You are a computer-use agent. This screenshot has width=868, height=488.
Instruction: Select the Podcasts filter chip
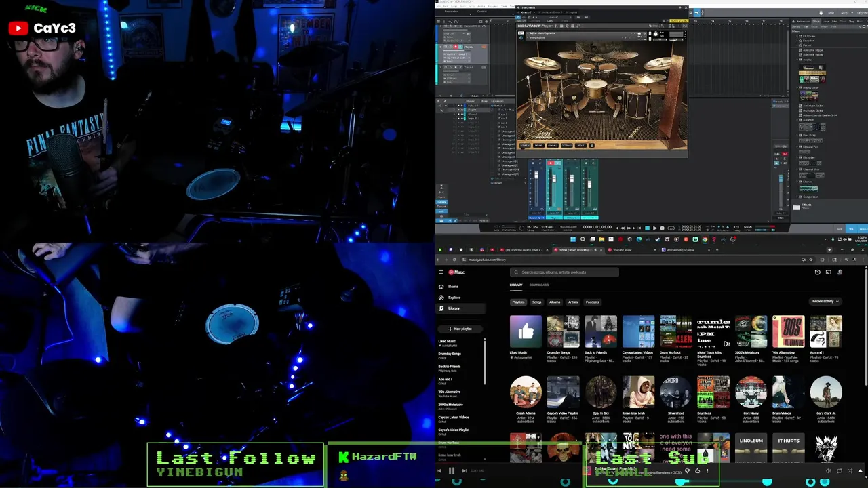coord(592,302)
